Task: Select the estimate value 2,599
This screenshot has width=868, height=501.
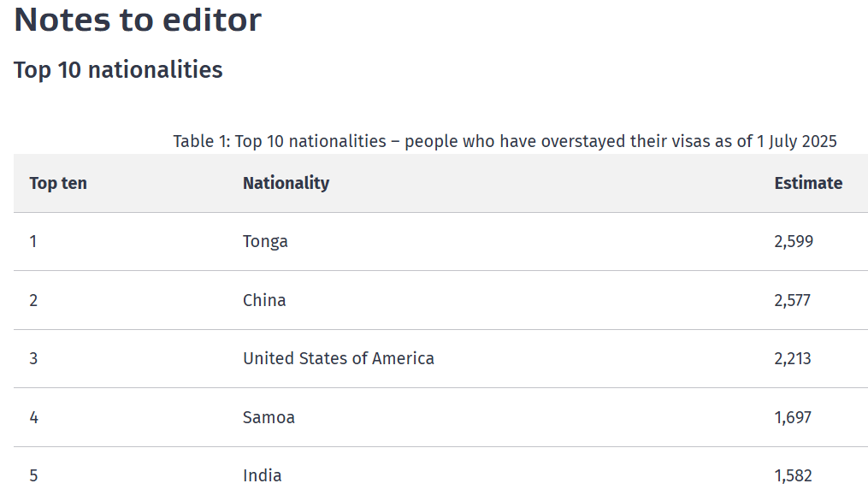Action: 794,241
